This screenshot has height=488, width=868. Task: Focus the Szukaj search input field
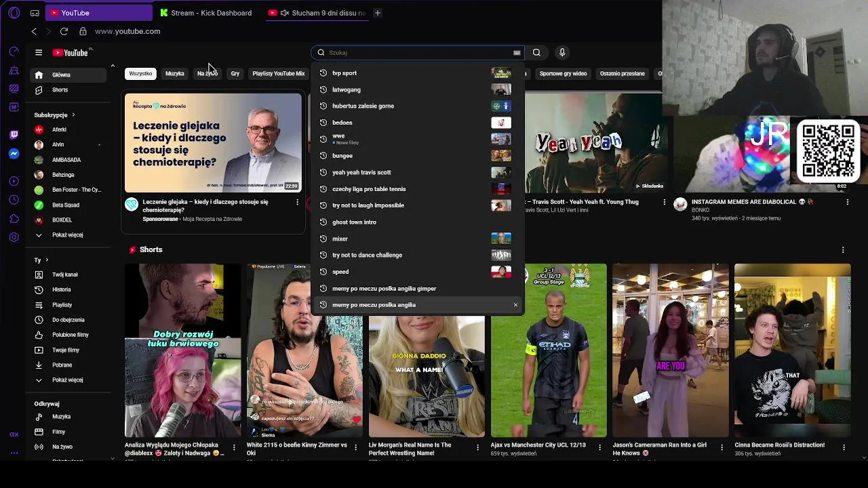coord(418,52)
